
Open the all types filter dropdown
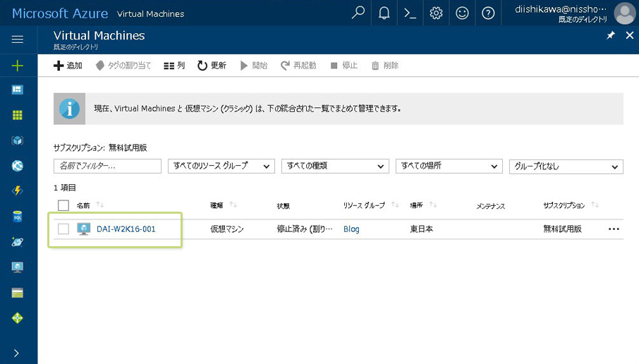tap(334, 166)
